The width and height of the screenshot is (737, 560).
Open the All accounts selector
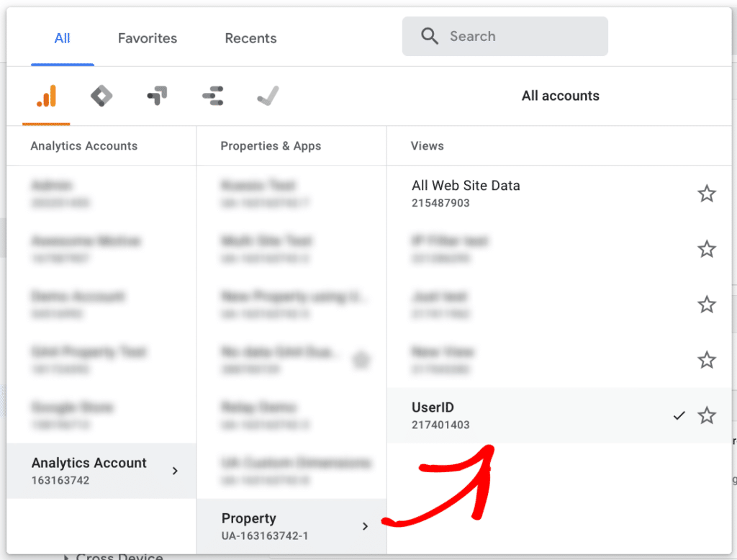tap(560, 95)
